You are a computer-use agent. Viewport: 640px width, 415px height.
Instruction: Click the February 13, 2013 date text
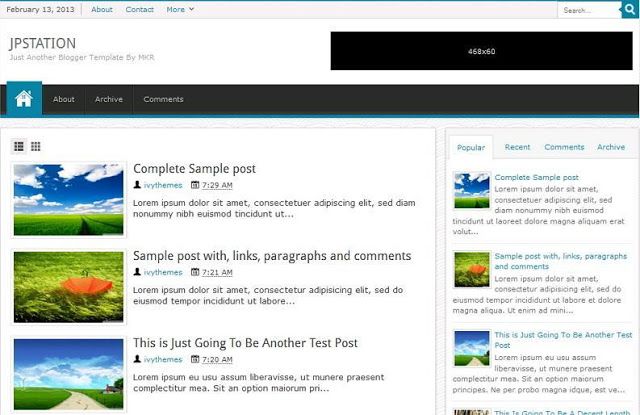tap(40, 9)
